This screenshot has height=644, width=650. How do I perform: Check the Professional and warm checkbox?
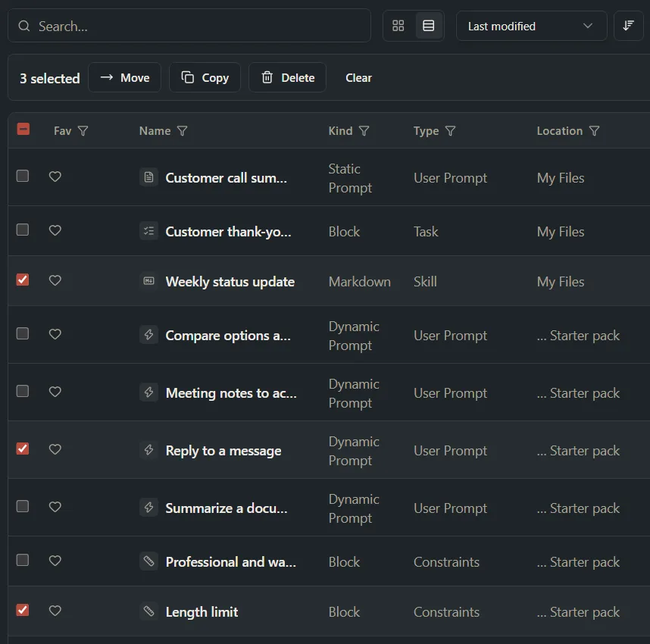23,560
